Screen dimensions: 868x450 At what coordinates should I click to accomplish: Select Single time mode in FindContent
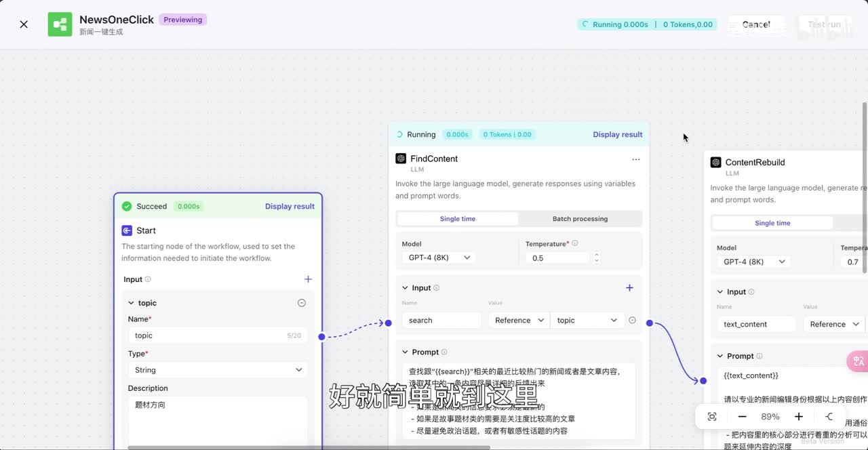pos(458,219)
